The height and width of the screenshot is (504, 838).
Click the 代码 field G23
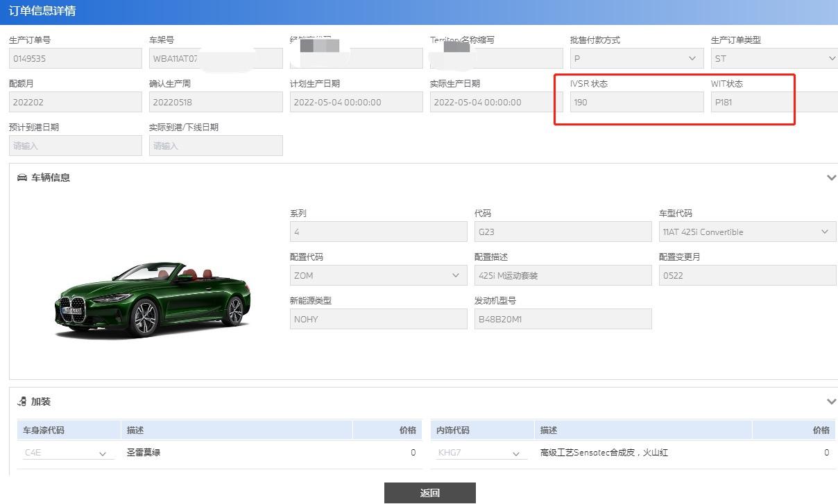563,232
